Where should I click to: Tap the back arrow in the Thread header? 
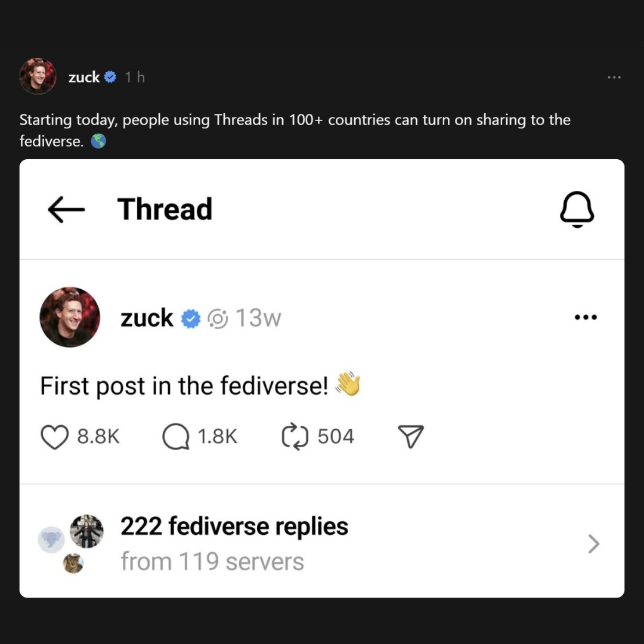(66, 209)
